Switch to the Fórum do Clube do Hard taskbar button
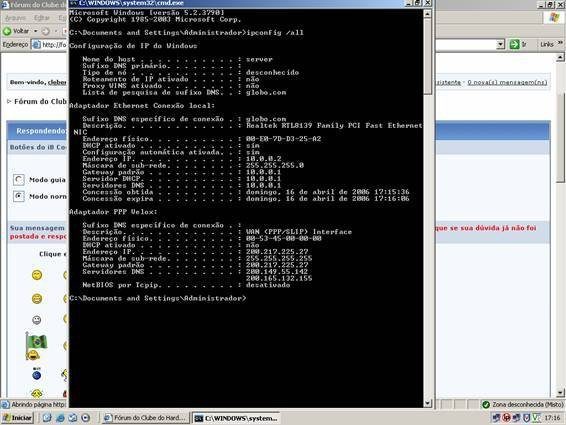566x425 pixels. (145, 418)
